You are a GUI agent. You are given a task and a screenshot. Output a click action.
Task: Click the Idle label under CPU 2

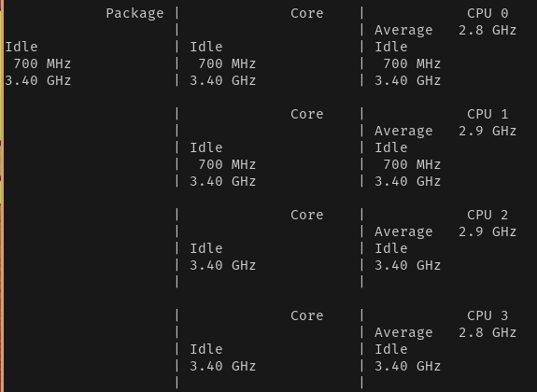[391, 248]
